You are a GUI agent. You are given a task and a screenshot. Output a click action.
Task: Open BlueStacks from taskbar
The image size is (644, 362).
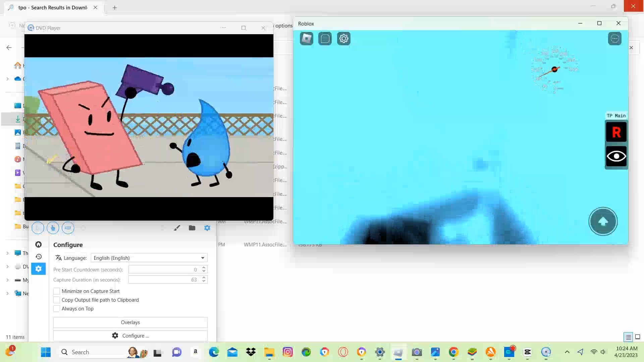tap(472, 352)
